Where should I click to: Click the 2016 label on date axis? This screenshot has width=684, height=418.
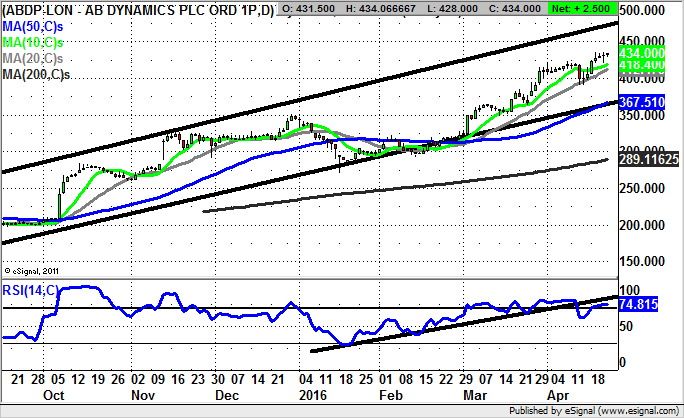[314, 395]
